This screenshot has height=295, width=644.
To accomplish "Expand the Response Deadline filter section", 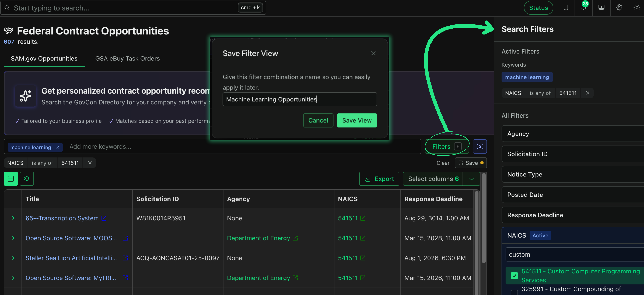I will [x=572, y=215].
